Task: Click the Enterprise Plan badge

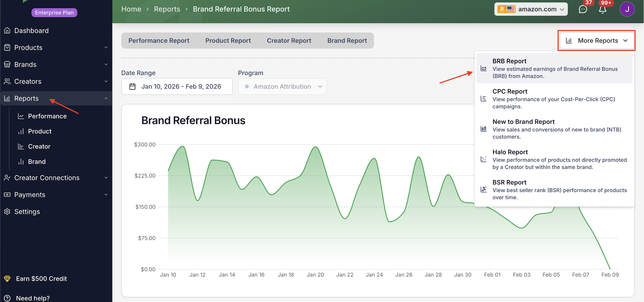Action: [x=54, y=13]
